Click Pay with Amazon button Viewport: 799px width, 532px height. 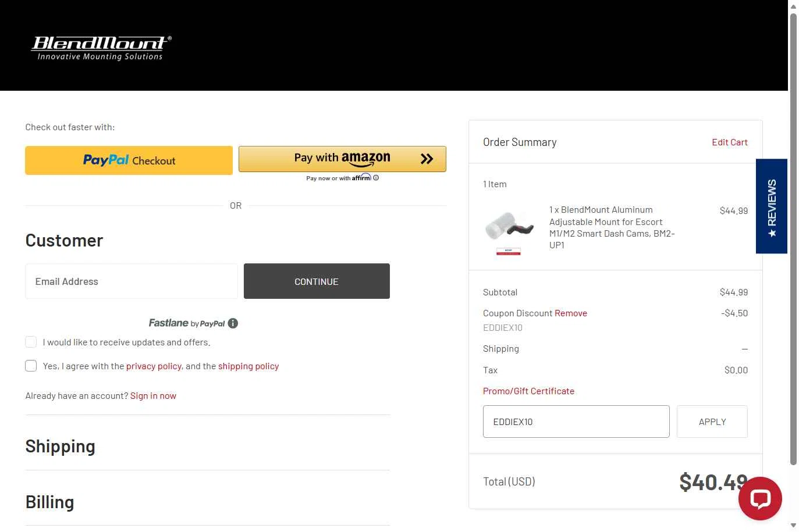(342, 159)
